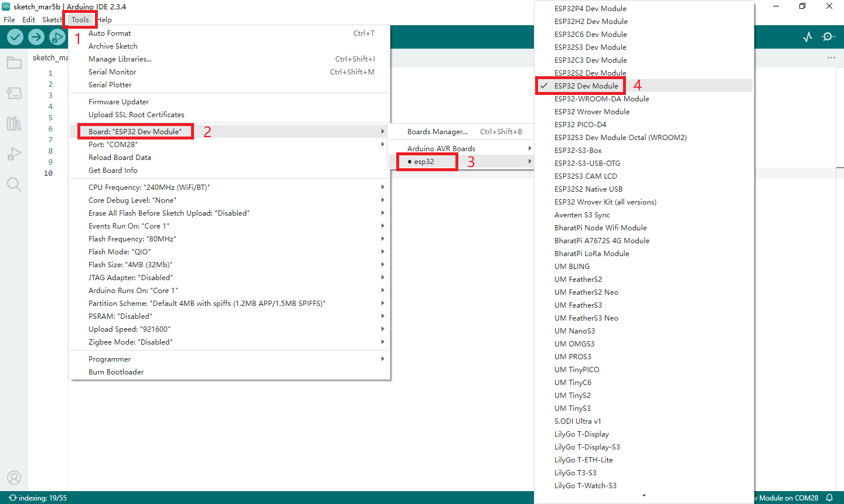Click the Verify checkmark button
The height and width of the screenshot is (504, 844).
tap(15, 37)
